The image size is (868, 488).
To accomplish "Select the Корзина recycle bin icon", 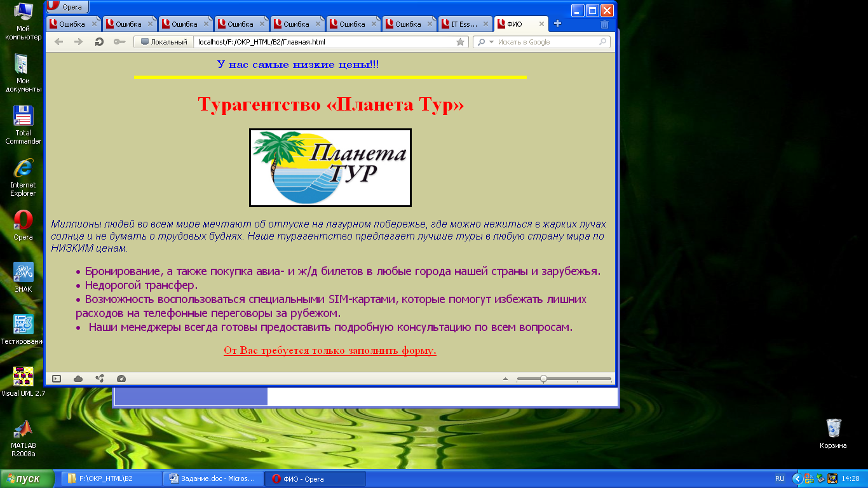I will pyautogui.click(x=833, y=434).
